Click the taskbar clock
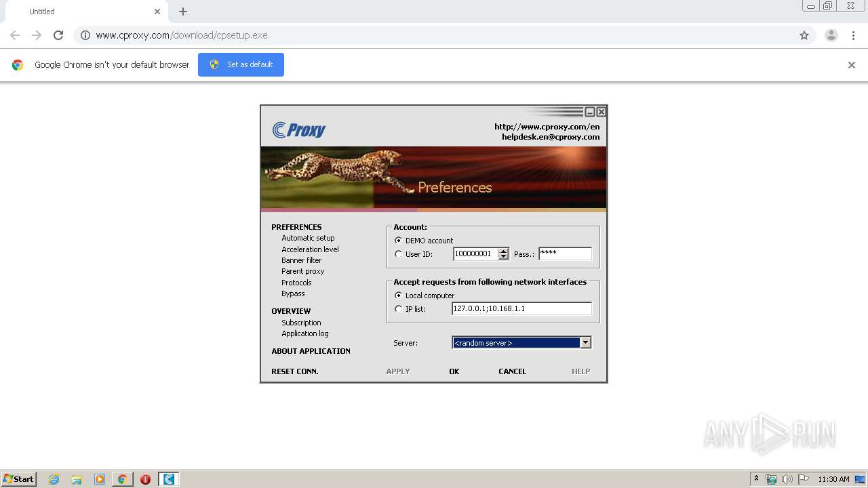Viewport: 868px width, 488px height. [x=833, y=479]
